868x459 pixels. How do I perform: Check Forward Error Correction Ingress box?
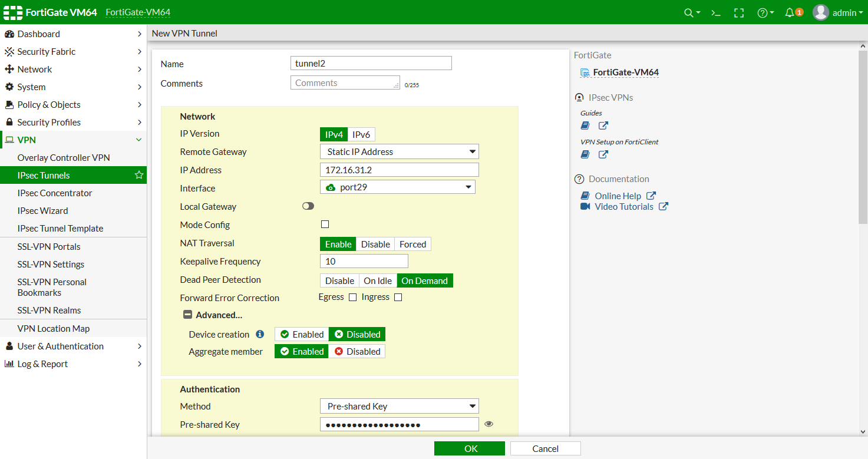click(x=398, y=298)
